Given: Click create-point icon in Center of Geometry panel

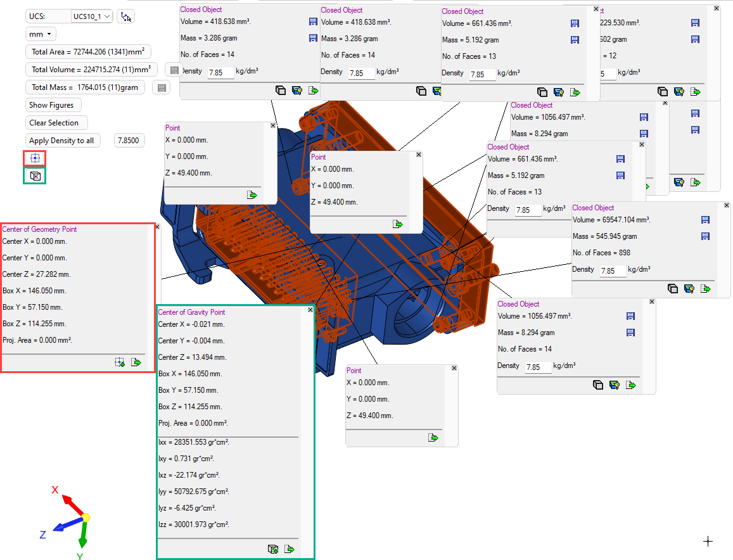Looking at the screenshot, I should 119,362.
